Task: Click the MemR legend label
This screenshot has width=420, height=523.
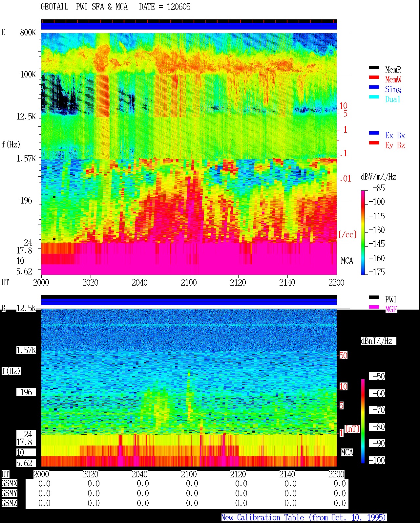Action: click(x=393, y=70)
